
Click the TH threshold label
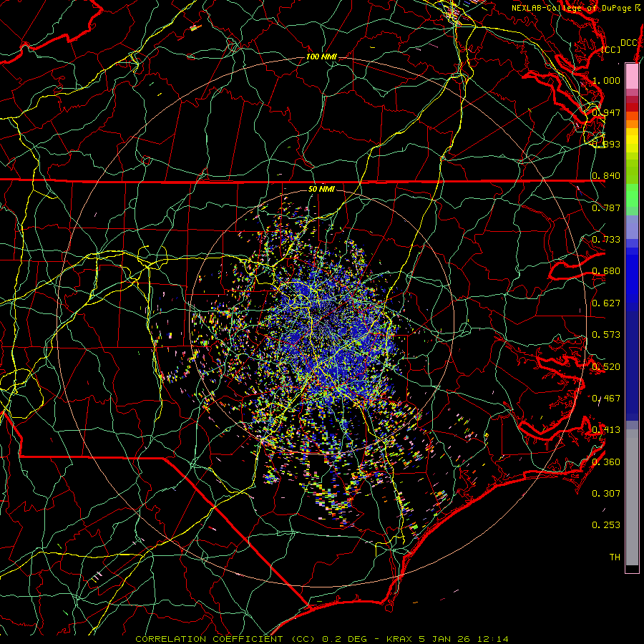tap(615, 557)
